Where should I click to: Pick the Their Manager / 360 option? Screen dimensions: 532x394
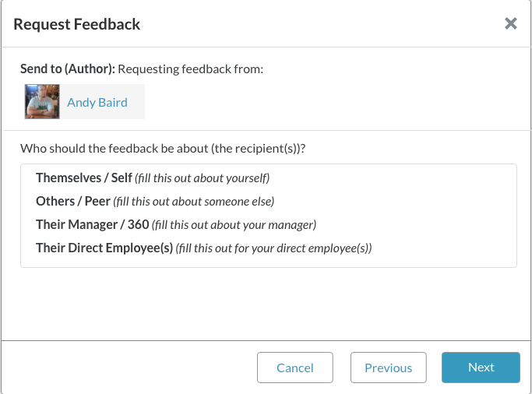click(92, 224)
